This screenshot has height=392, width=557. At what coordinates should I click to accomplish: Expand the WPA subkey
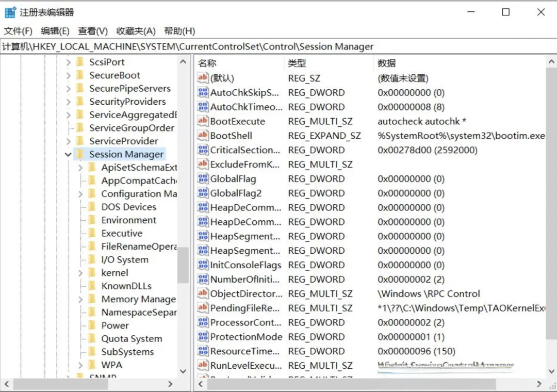coord(80,365)
